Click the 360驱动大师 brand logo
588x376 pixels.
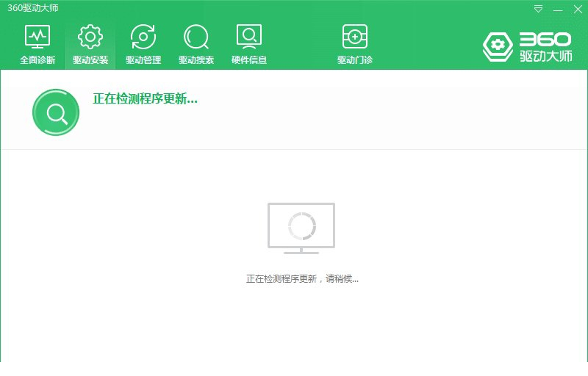pos(527,47)
